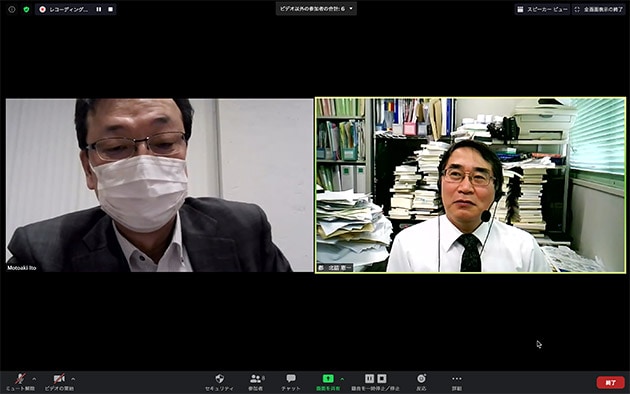Open the Reactions menu
Screen dimensions: 630x394
point(421,382)
